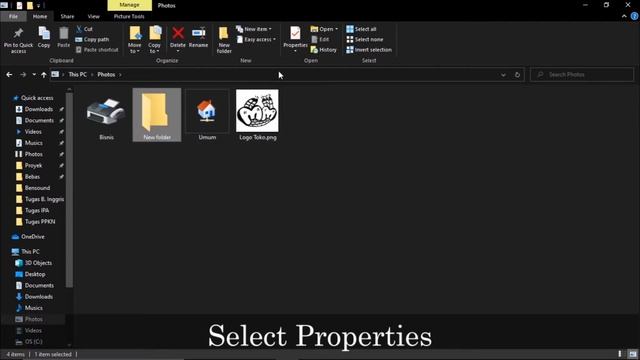Click Quick access in the sidebar
This screenshot has height=360, width=640.
click(37, 98)
